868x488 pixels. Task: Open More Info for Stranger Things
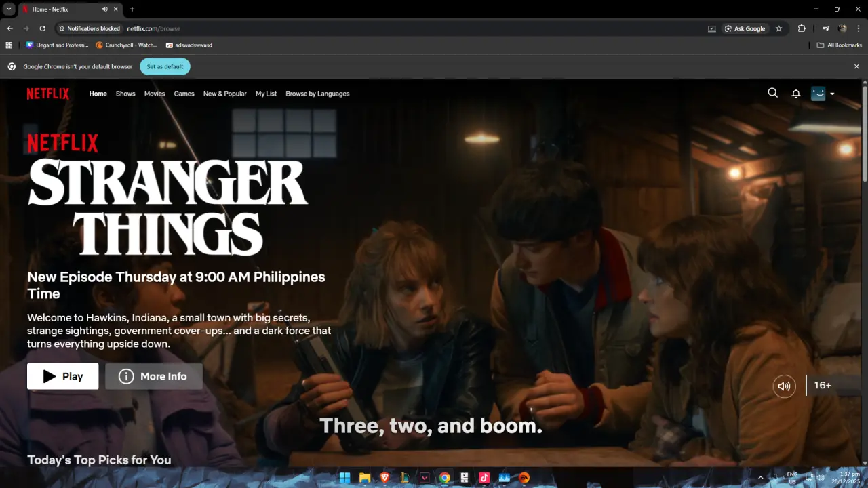pyautogui.click(x=154, y=376)
